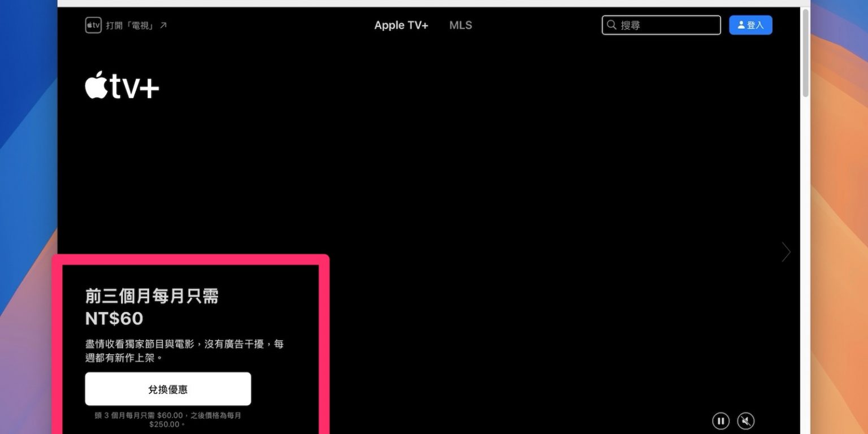Focus the 搜尋 search input field
The image size is (868, 434).
(667, 25)
